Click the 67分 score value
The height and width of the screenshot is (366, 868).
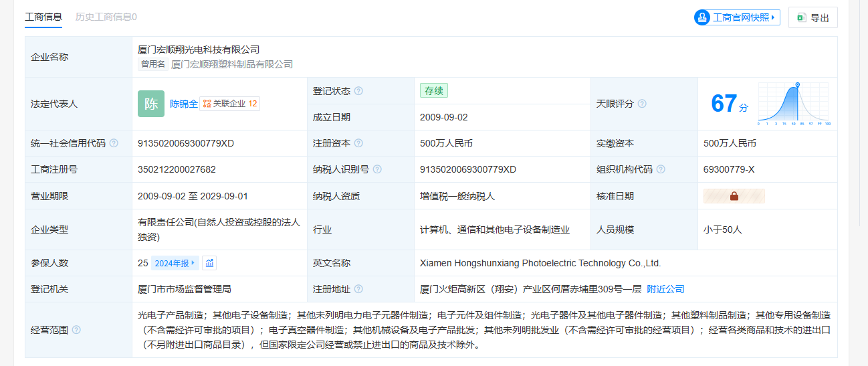point(729,104)
